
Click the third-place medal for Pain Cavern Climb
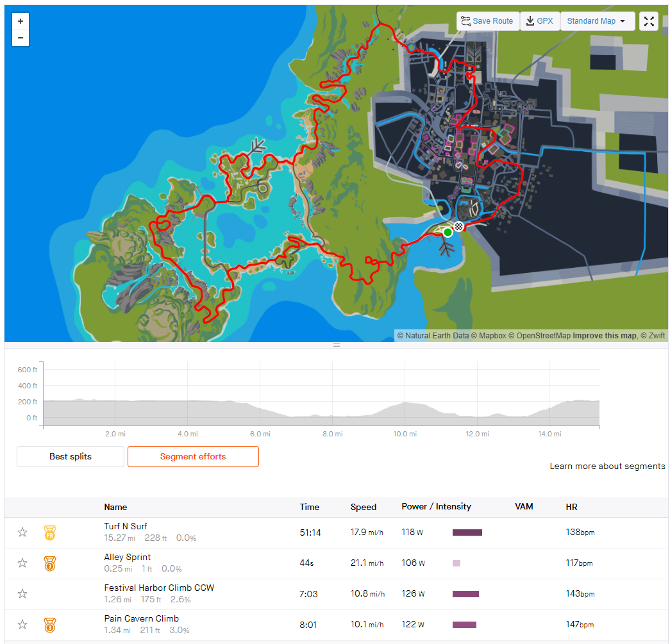coord(50,625)
